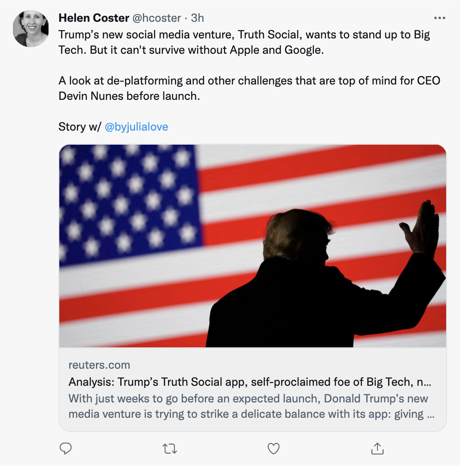
Task: Open the three-dot more options menu
Action: (x=439, y=18)
